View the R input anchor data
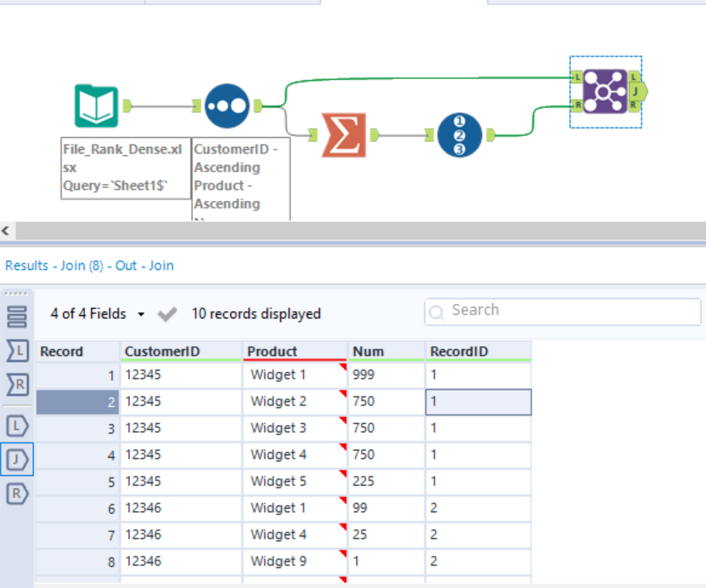The image size is (706, 588). 17,384
